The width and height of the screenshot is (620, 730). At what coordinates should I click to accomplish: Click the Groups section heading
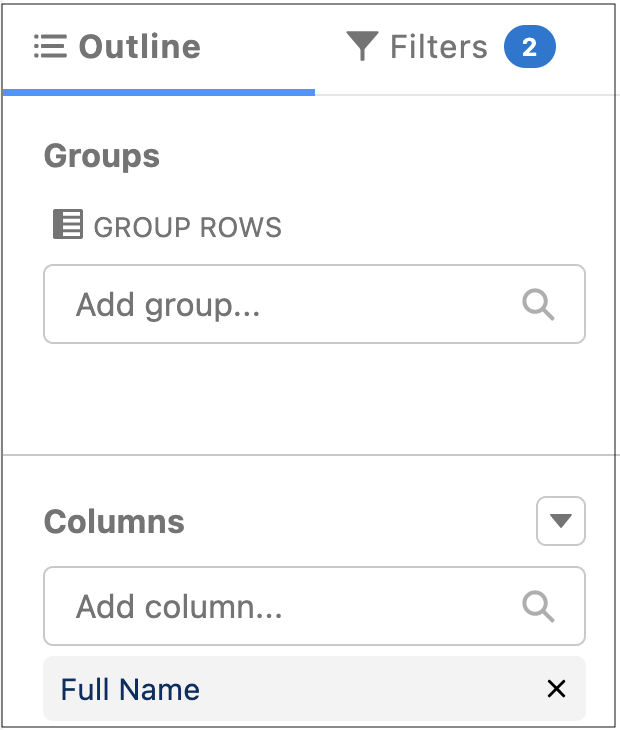pos(102,157)
